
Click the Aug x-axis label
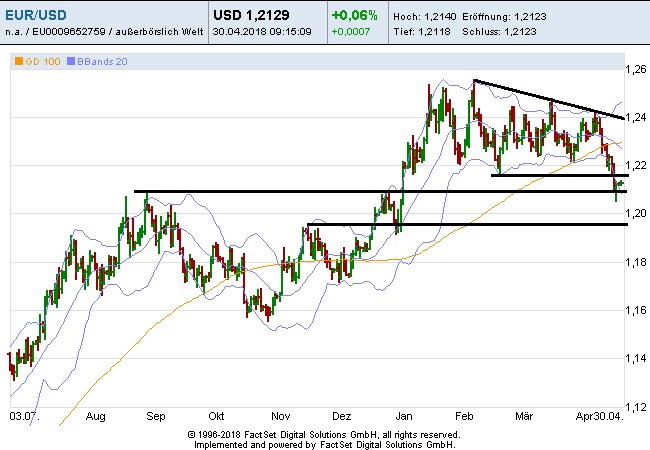(95, 416)
